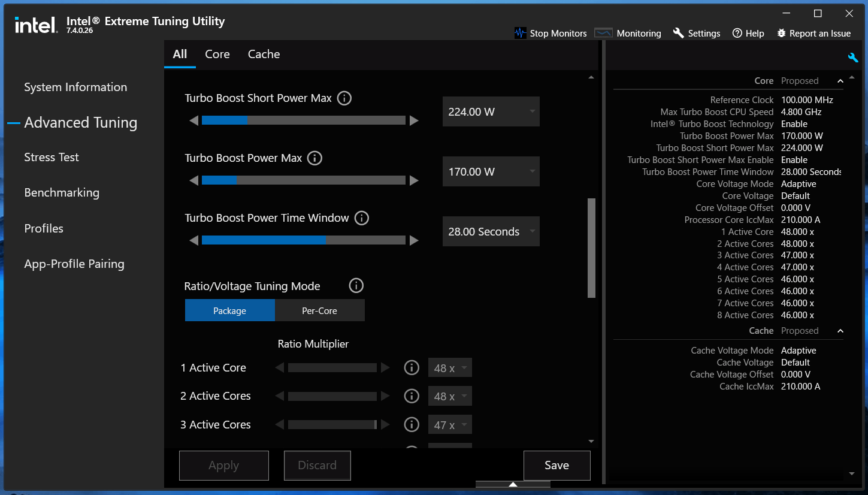The image size is (868, 495).
Task: Decrease the 1 Active Core ratio with left arrow
Action: (280, 367)
